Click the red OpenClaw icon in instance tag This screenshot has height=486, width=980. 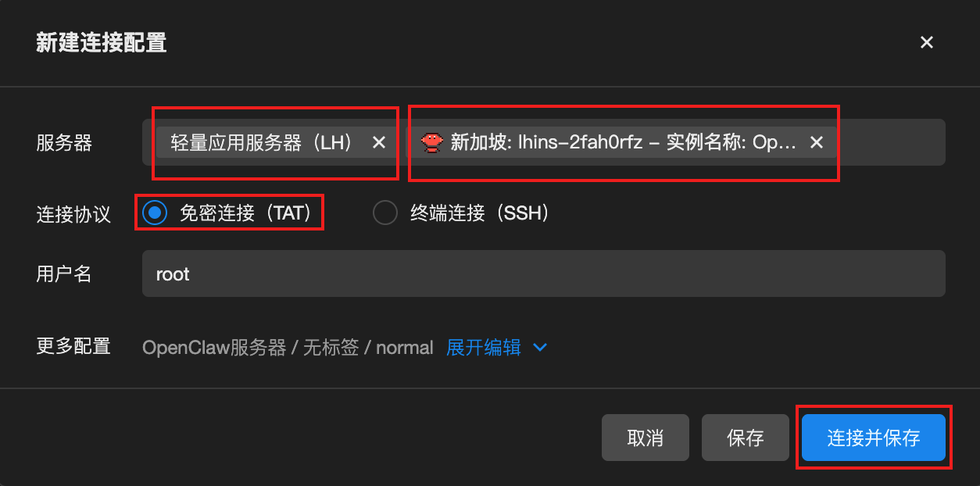[x=432, y=142]
